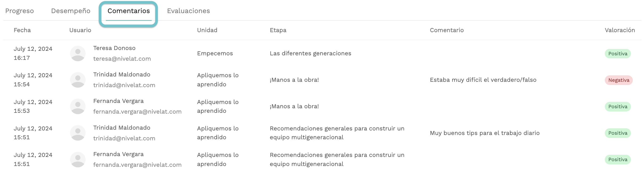644x170 pixels.
Task: Click the teresa@nivelat.com email
Action: click(x=122, y=59)
